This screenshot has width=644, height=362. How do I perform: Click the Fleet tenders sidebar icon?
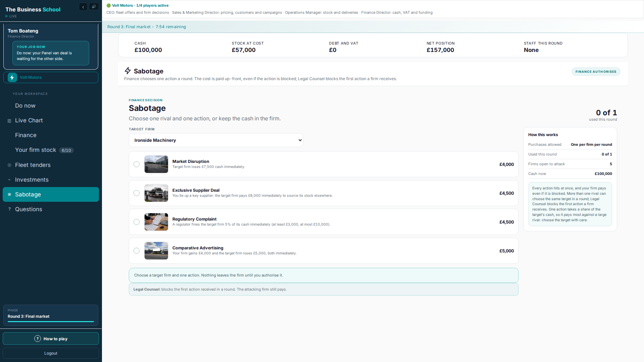[9, 165]
